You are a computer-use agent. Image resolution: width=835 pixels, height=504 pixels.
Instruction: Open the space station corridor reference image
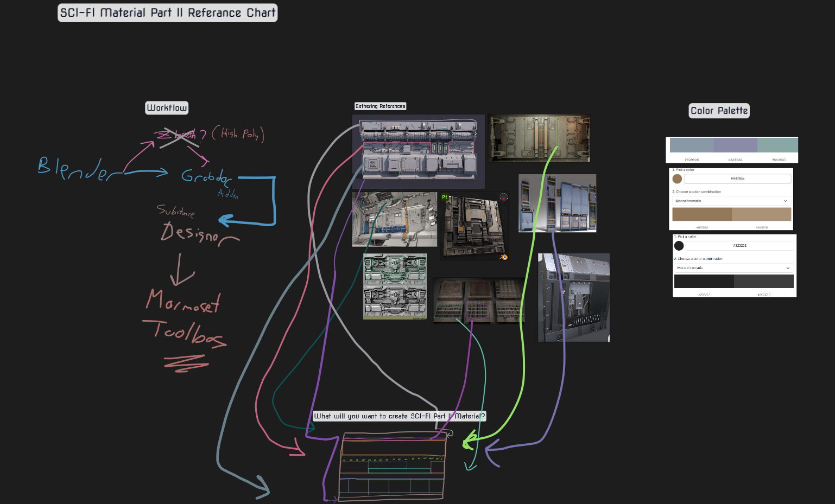click(394, 219)
